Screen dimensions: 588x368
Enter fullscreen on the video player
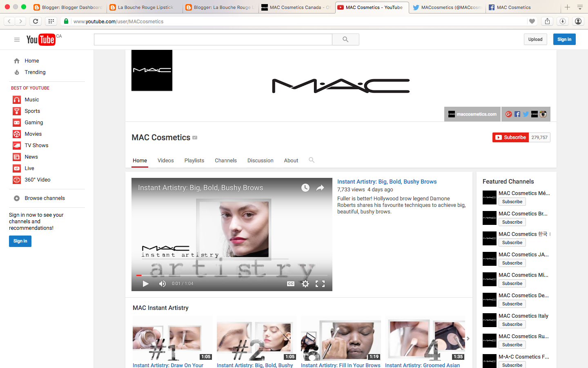(x=320, y=284)
